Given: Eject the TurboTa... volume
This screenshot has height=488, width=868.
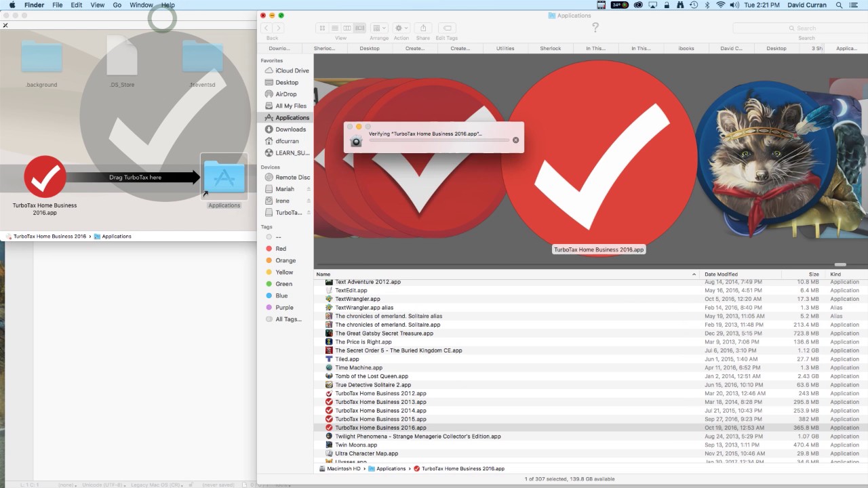Looking at the screenshot, I should coord(309,212).
